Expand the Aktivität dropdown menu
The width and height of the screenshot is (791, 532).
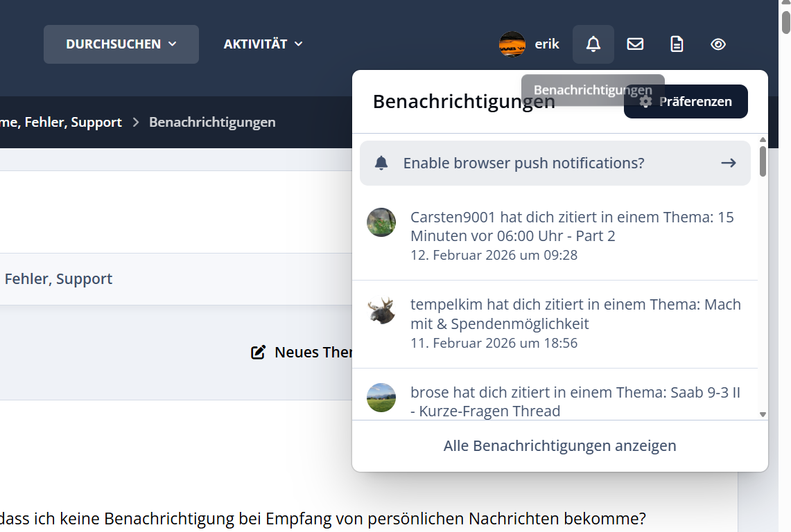[x=263, y=44]
